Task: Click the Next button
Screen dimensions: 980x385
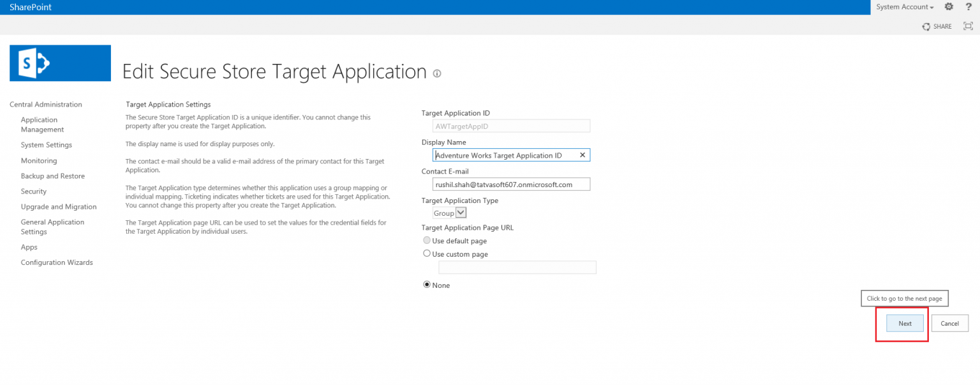Action: (904, 323)
